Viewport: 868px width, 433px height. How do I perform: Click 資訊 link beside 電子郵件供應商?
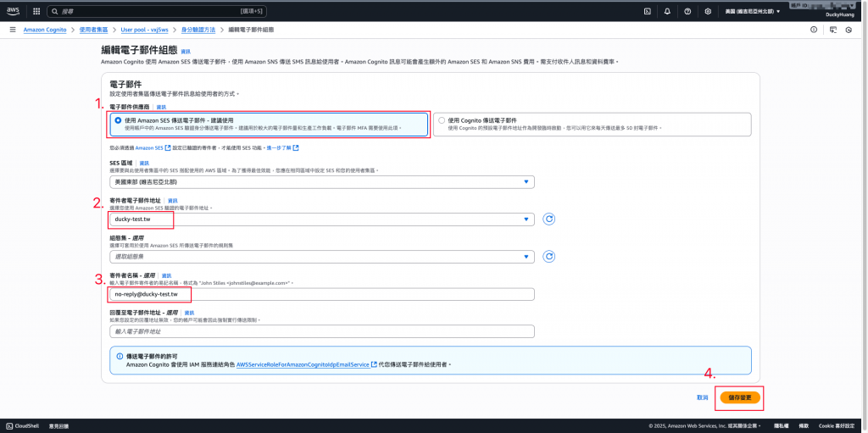161,107
